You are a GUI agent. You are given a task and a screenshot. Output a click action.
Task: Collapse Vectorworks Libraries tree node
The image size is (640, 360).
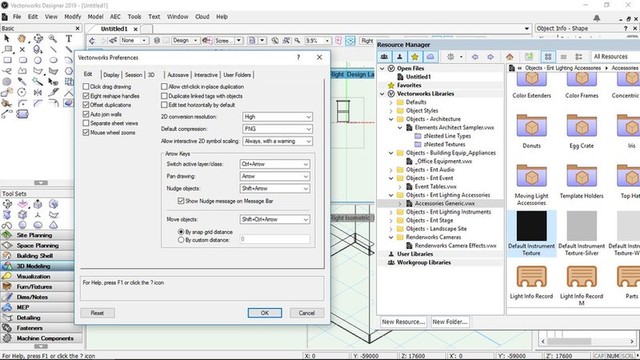382,94
